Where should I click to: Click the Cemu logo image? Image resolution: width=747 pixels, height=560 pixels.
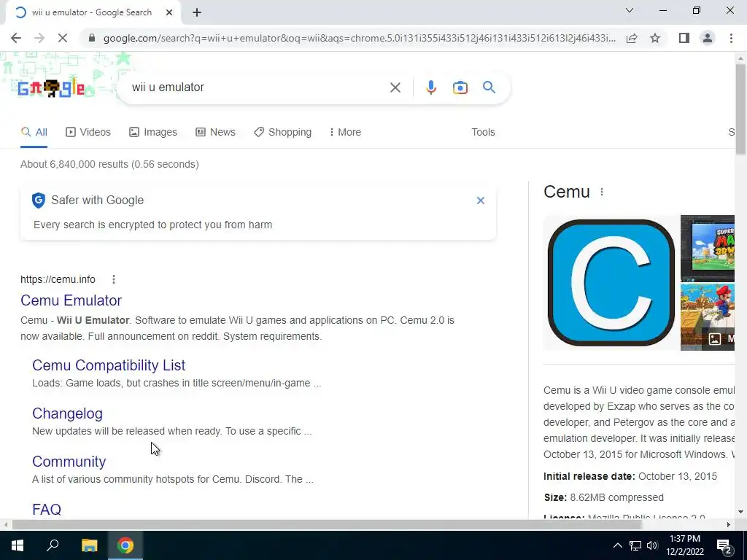click(x=611, y=282)
